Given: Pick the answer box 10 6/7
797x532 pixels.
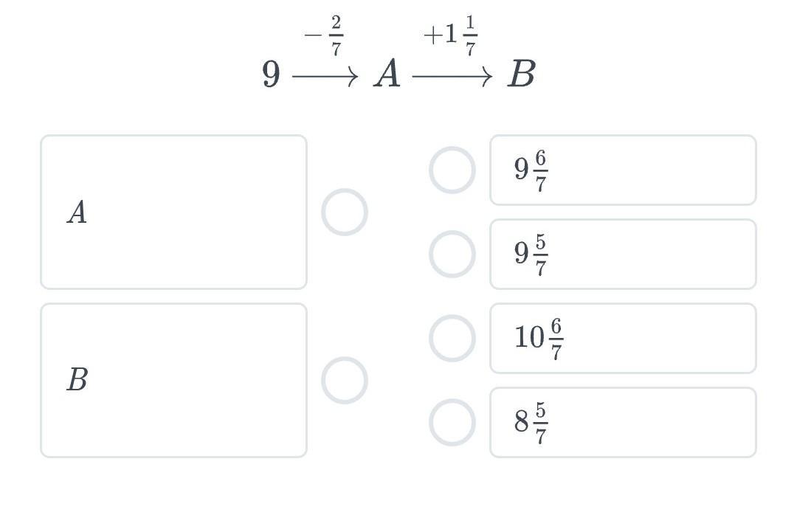Looking at the screenshot, I should (623, 339).
